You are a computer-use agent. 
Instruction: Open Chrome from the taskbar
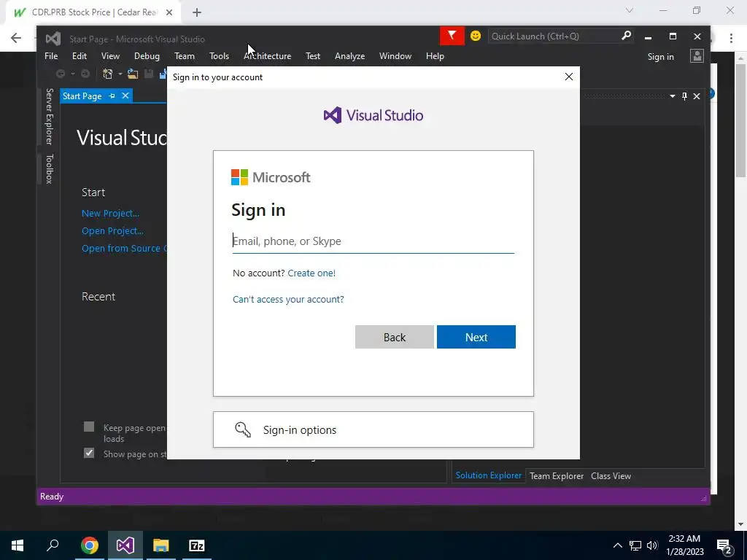90,545
